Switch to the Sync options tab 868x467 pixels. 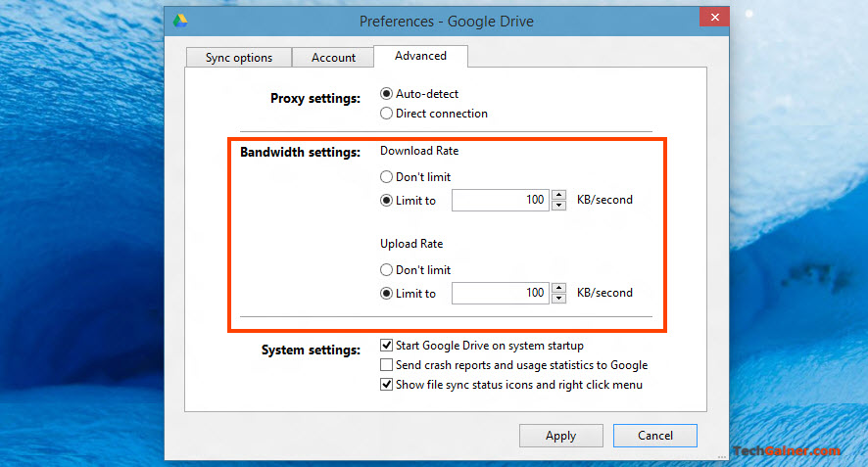(239, 58)
